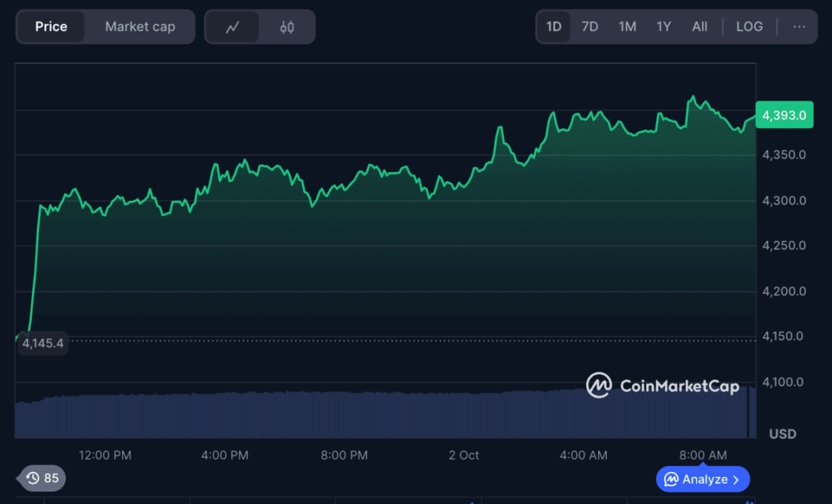Switch to the candlestick chart icon
The width and height of the screenshot is (832, 504).
[286, 26]
